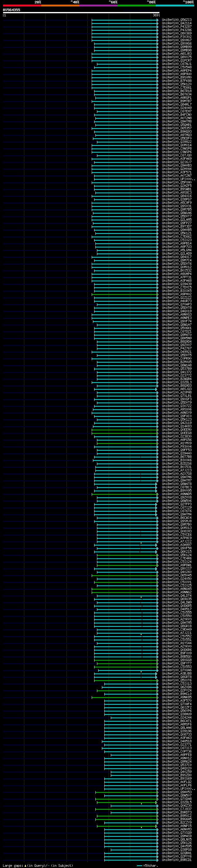This screenshot has width=197, height=868.
Task: Click the UniRef100_Q9FF53 label
Action: 177,450
